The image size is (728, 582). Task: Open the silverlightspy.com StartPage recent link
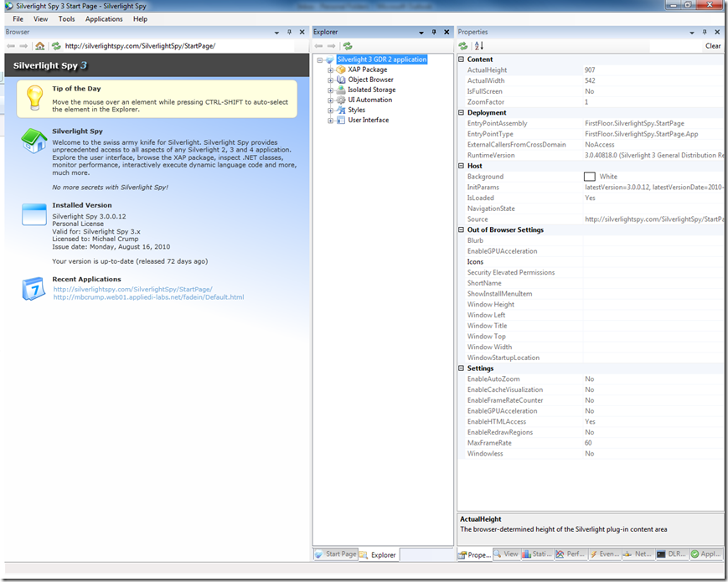coord(133,289)
